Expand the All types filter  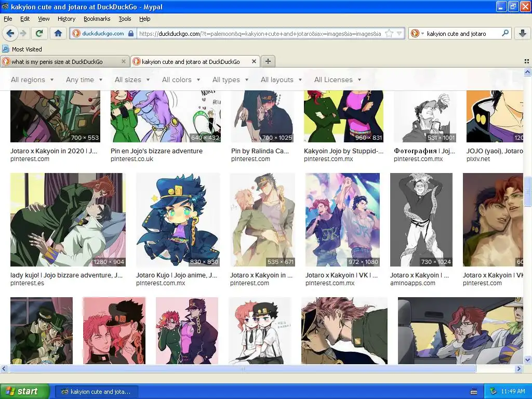pyautogui.click(x=230, y=79)
